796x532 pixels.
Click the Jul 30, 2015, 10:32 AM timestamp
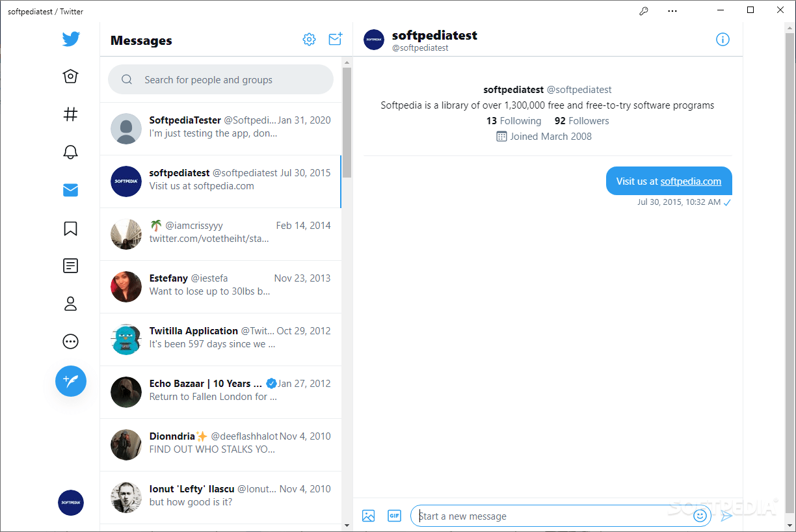679,202
